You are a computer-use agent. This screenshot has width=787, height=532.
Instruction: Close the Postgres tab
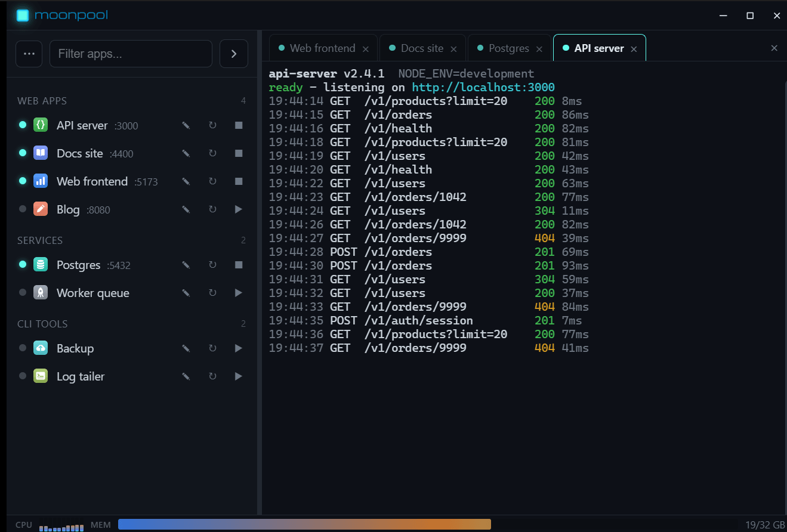[x=539, y=49]
